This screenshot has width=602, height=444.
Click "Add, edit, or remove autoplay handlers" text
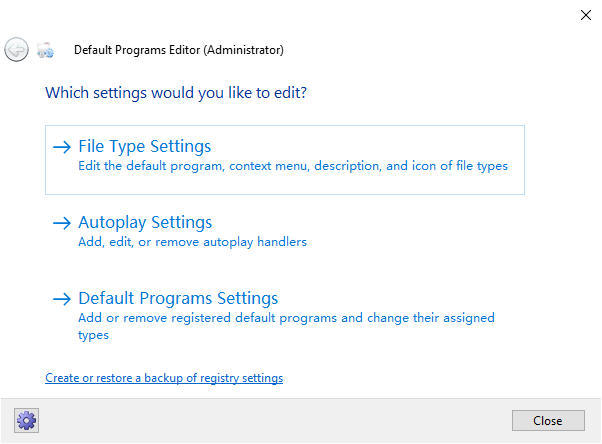click(x=192, y=242)
